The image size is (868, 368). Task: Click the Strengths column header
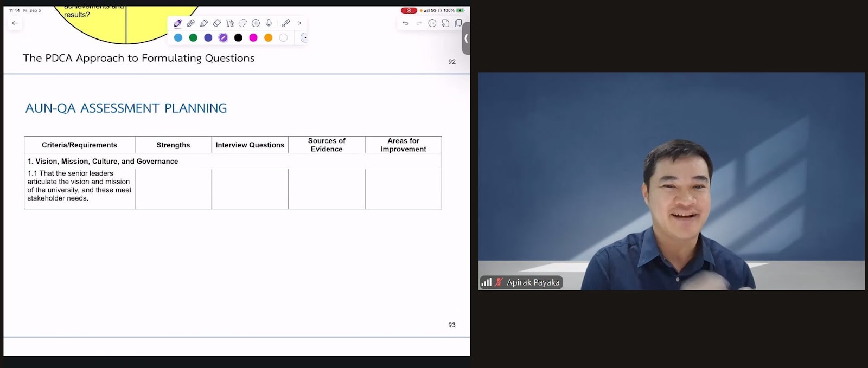(174, 145)
